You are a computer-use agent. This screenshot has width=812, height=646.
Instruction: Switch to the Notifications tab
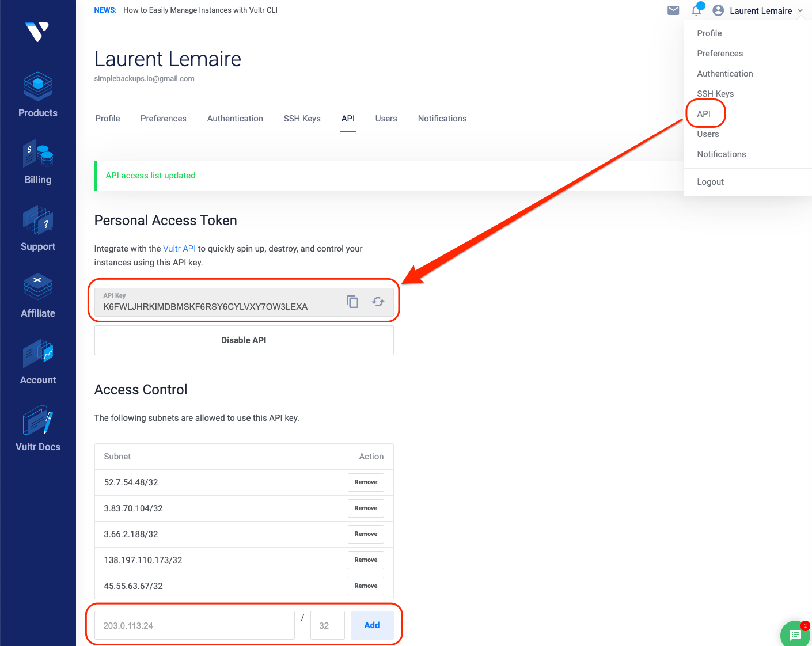coord(442,119)
